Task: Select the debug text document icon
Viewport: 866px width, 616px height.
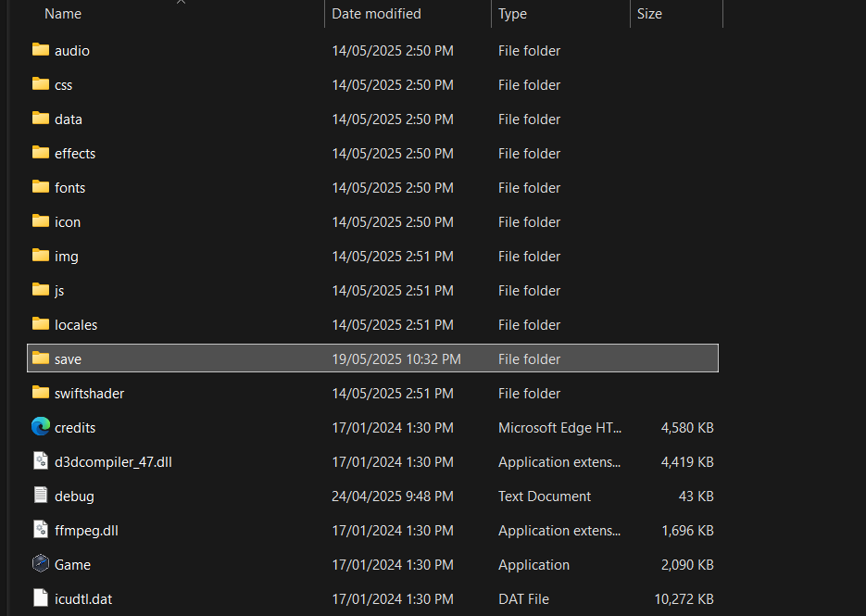Action: point(41,495)
